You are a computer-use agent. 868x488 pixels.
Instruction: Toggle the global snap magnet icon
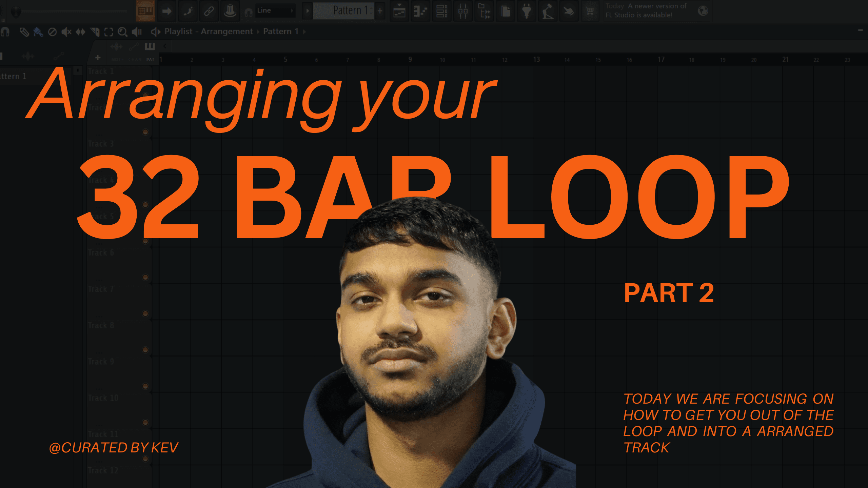coord(249,13)
